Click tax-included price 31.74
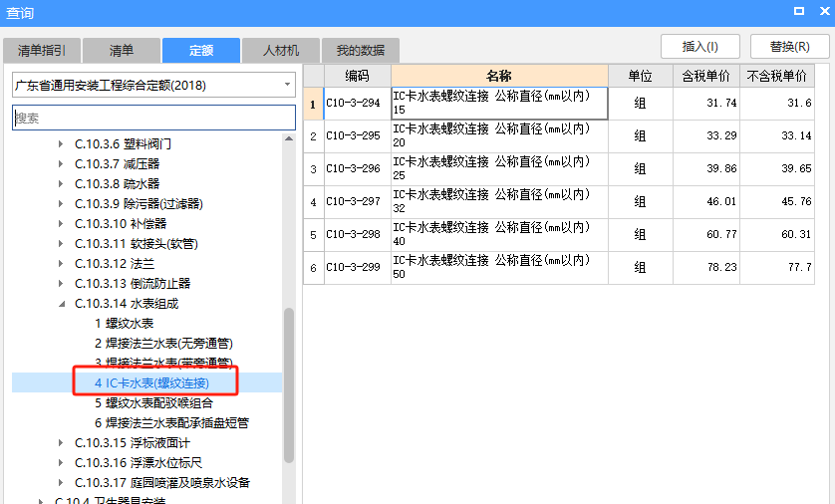 [x=706, y=104]
